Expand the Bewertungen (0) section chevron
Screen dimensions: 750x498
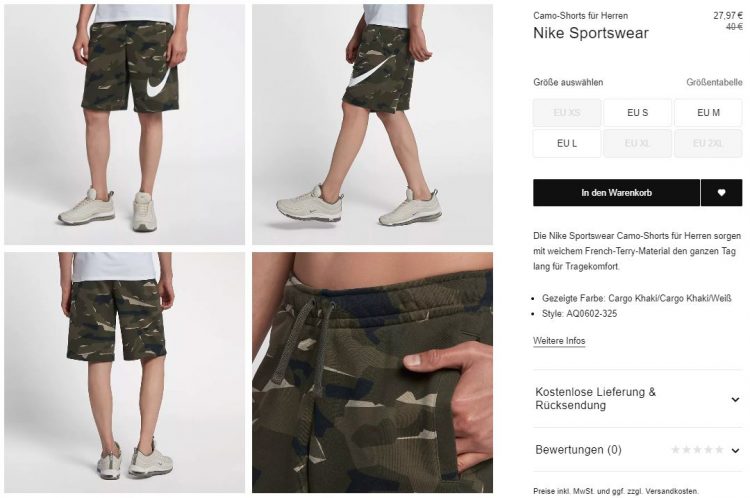click(736, 450)
